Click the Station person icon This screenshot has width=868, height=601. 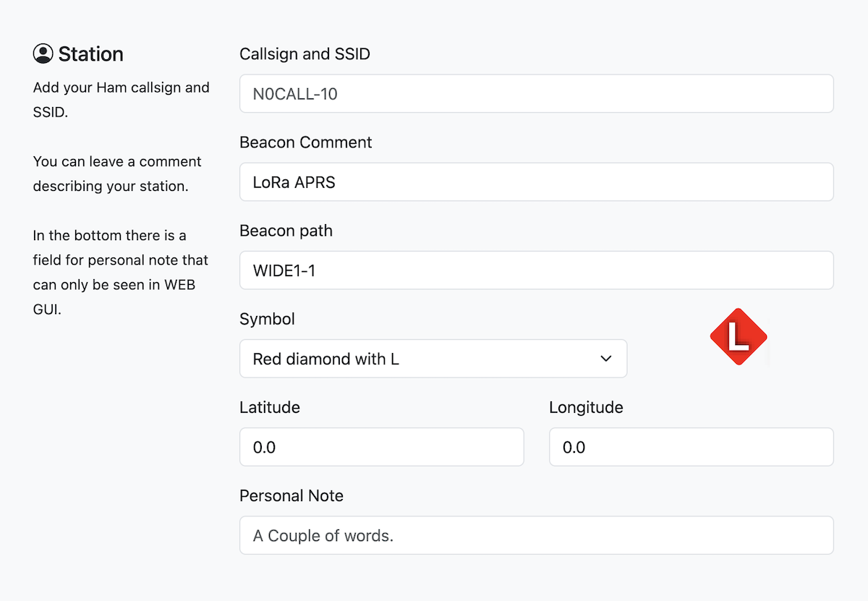[x=43, y=54]
